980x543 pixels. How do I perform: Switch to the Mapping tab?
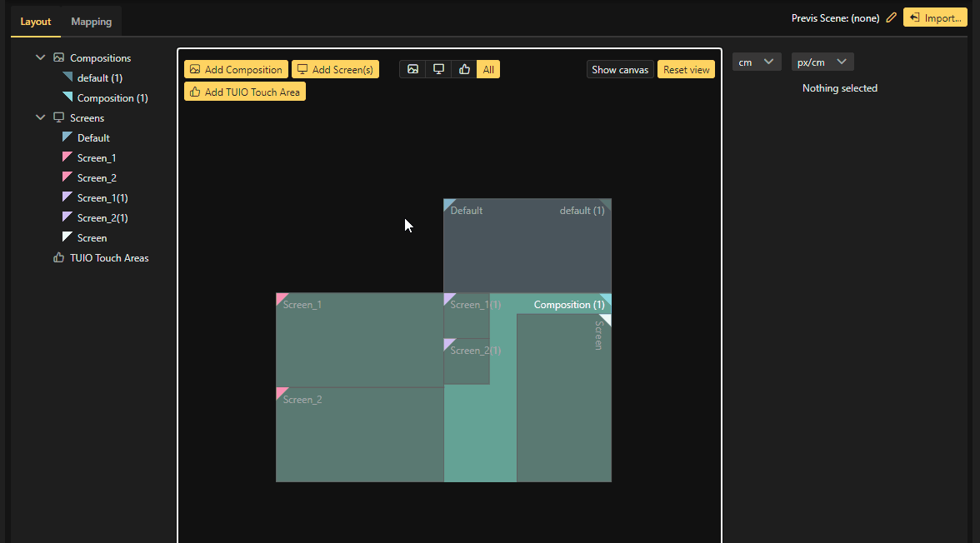(x=91, y=22)
